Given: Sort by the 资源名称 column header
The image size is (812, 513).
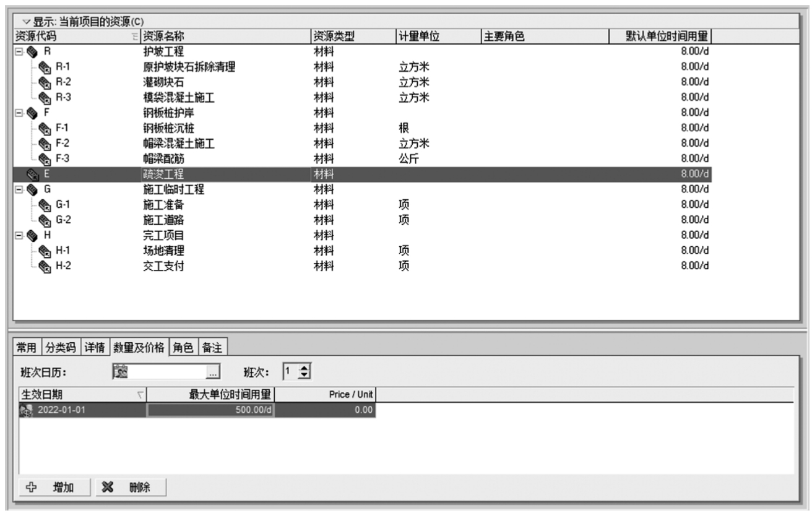Looking at the screenshot, I should [x=225, y=37].
